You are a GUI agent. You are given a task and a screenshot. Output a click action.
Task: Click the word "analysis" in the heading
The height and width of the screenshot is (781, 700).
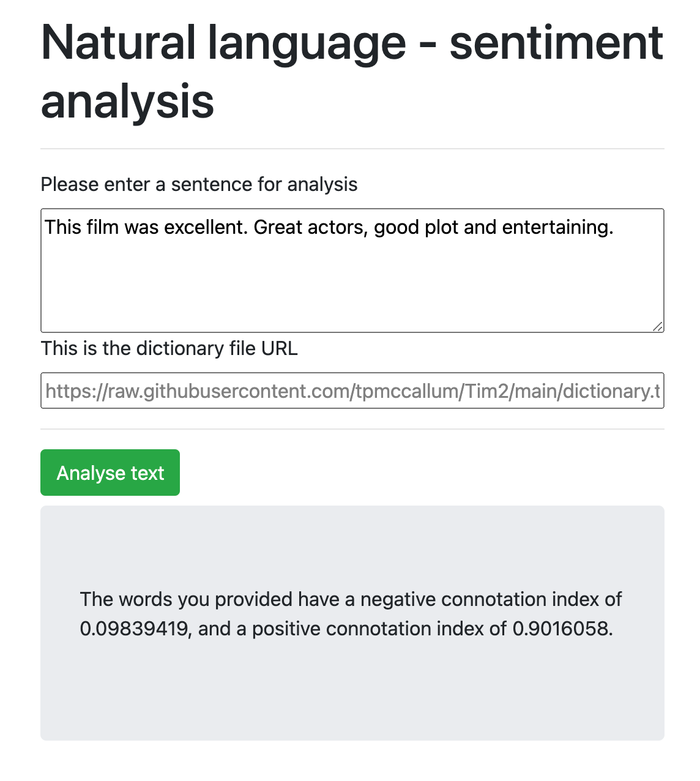click(x=127, y=102)
